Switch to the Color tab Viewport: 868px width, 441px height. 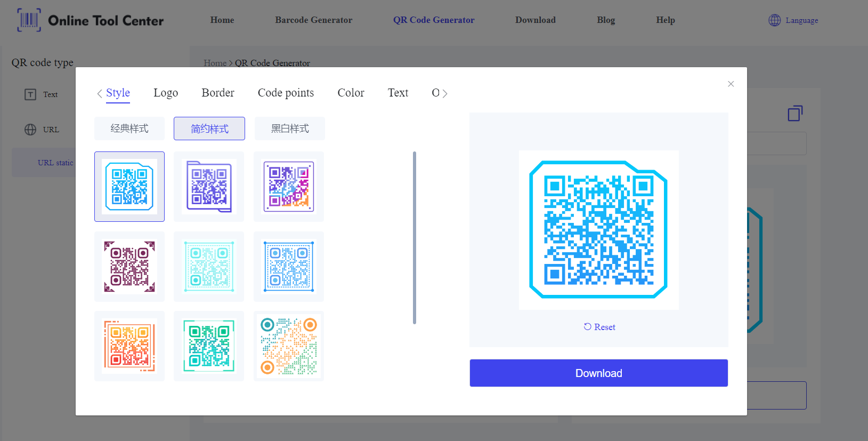click(351, 93)
